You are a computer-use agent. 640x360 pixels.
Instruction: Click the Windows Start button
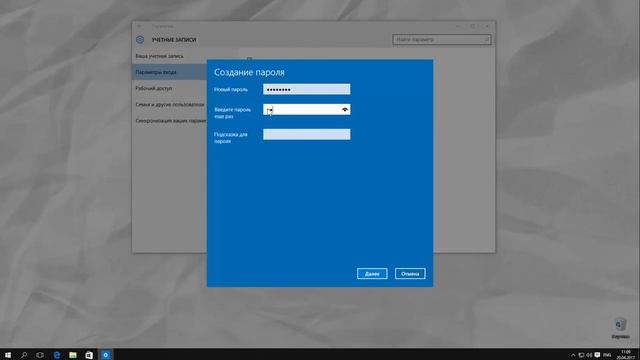[8, 355]
